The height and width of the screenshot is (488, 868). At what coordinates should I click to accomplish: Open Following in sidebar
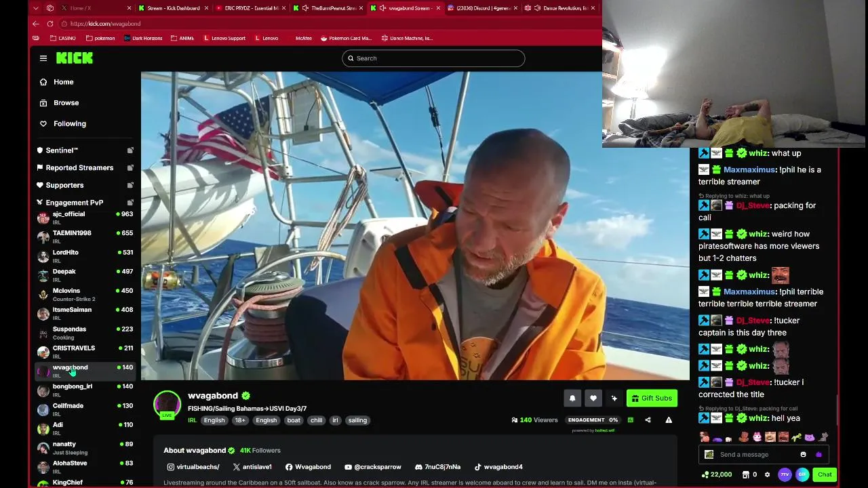70,124
